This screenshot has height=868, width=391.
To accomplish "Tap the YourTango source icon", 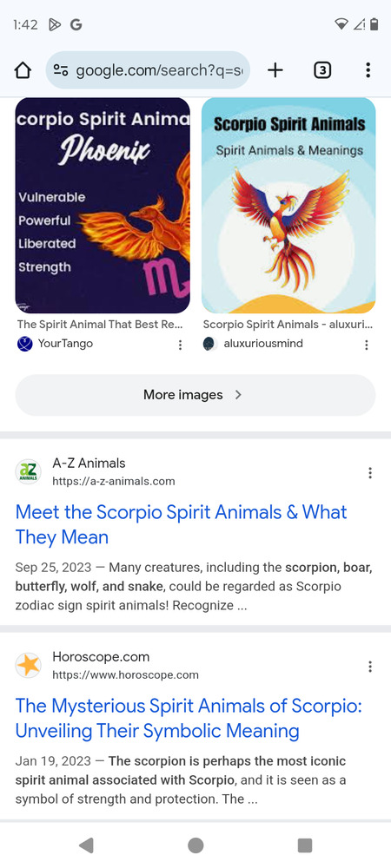I will click(x=25, y=344).
